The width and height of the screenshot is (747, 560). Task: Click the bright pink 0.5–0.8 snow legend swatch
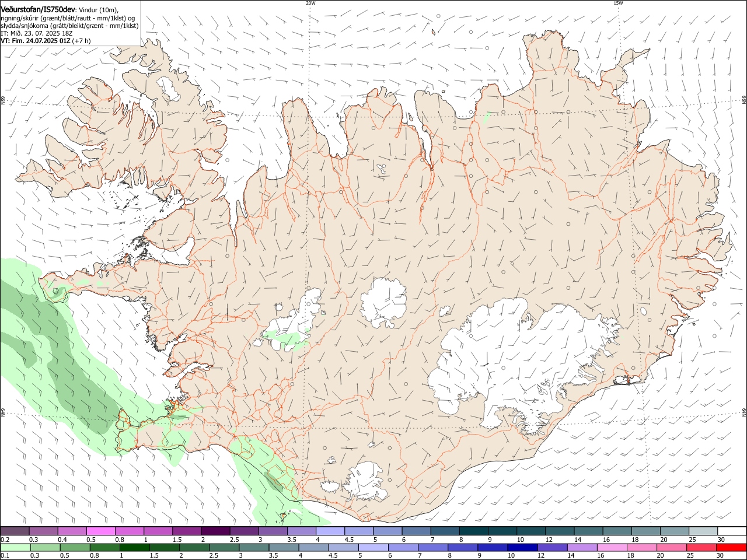(x=101, y=531)
